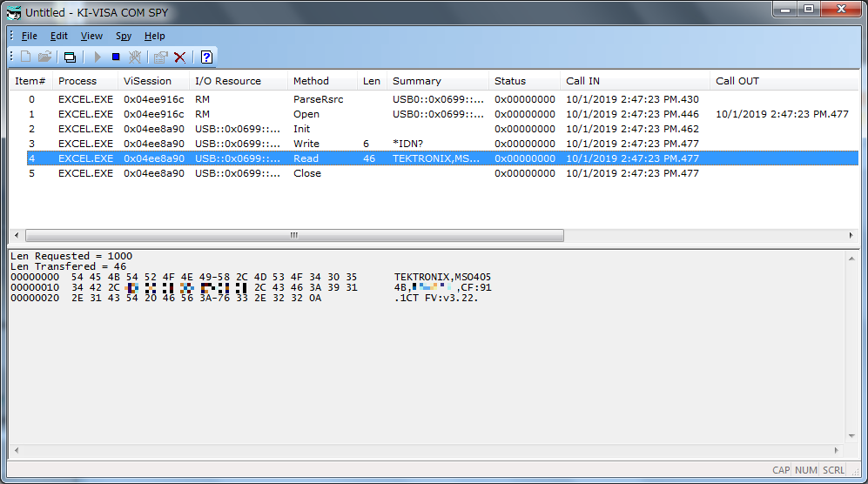Click the red X clear icon
The height and width of the screenshot is (484, 868).
(x=180, y=57)
